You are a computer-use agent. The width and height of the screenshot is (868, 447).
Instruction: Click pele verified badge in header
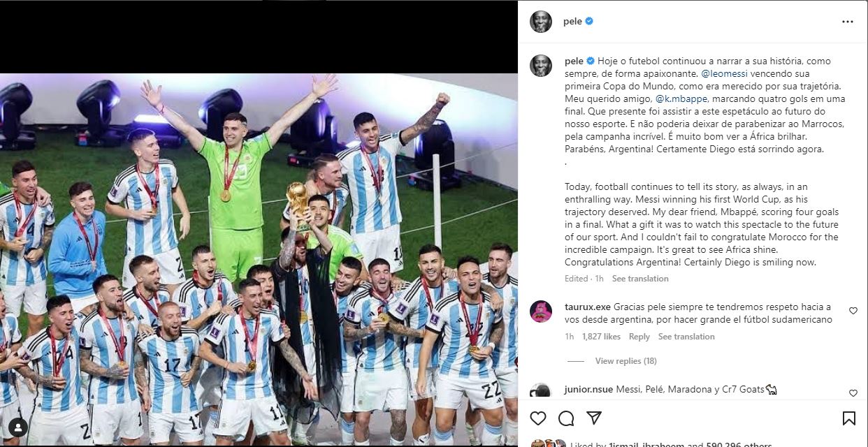click(589, 22)
